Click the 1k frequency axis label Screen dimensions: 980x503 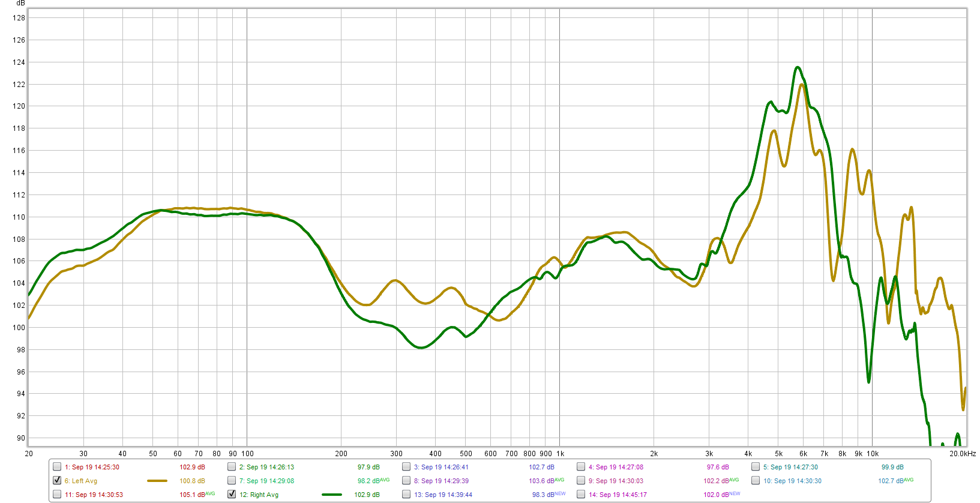pyautogui.click(x=560, y=454)
